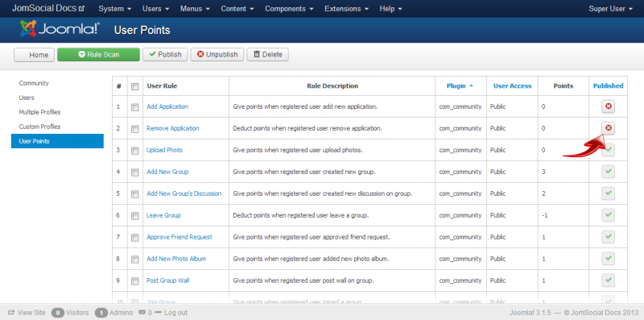This screenshot has height=320, width=644.
Task: Open the Super User account menu
Action: (610, 9)
